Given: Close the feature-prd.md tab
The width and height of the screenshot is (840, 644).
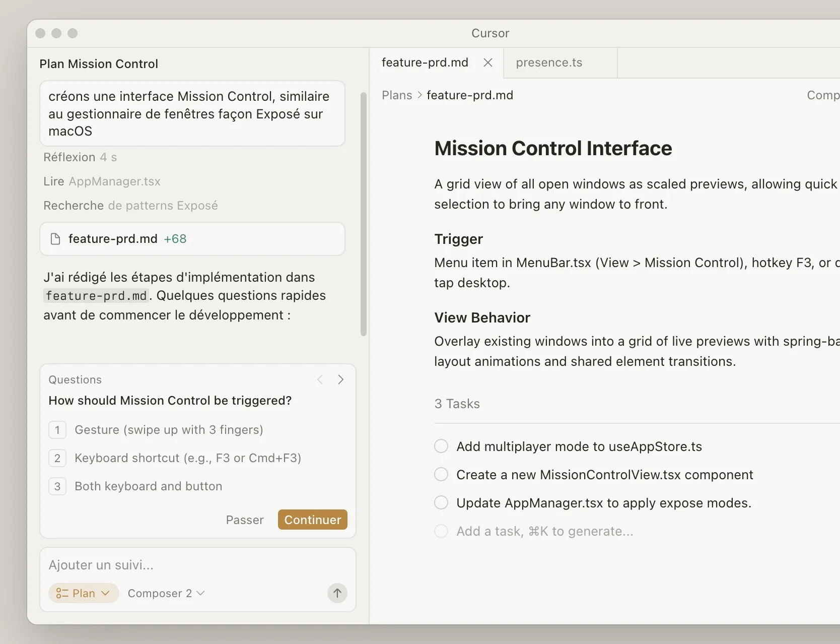Looking at the screenshot, I should tap(487, 62).
